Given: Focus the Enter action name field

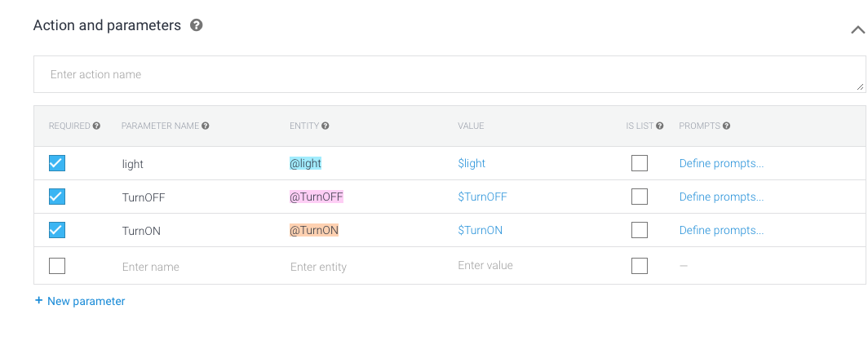Looking at the screenshot, I should [447, 74].
